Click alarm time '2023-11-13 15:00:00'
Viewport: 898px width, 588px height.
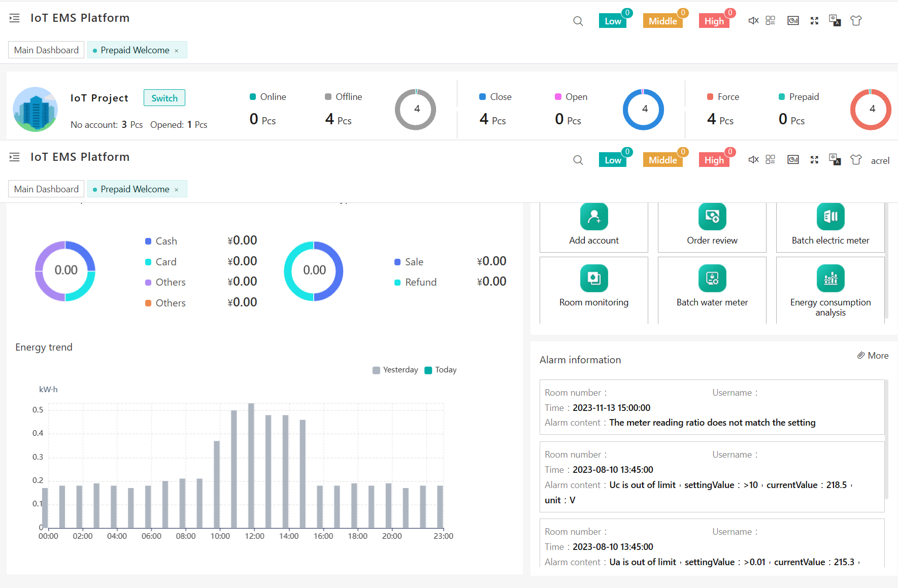[611, 408]
